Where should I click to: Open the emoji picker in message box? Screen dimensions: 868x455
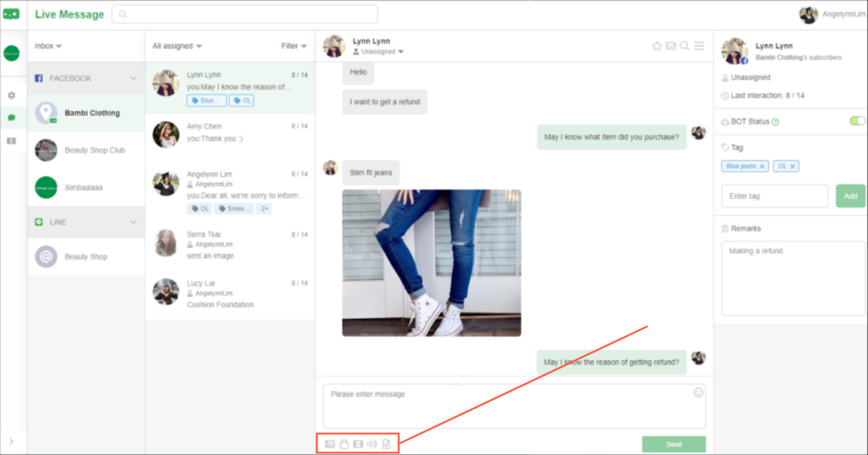[698, 393]
